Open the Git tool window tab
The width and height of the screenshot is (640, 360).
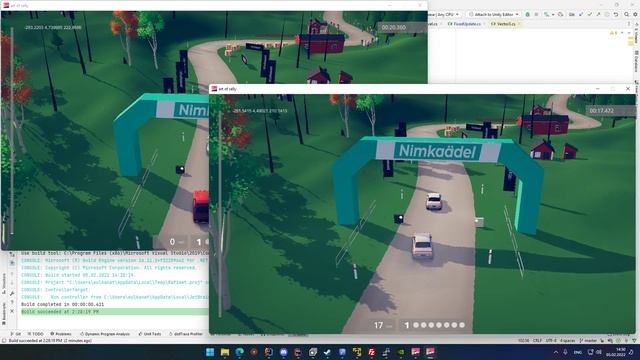click(x=16, y=334)
